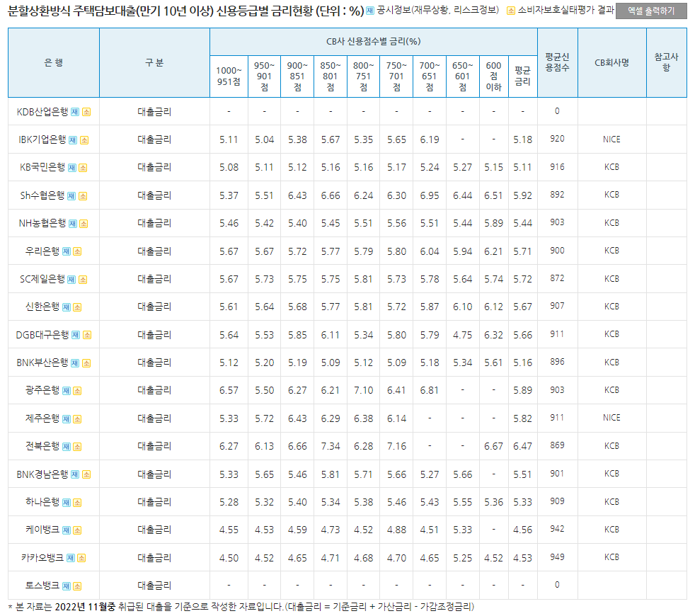The width and height of the screenshot is (695, 616).
Task: Open IBK기업은행 consumer protection (소) icon
Action: coord(84,140)
